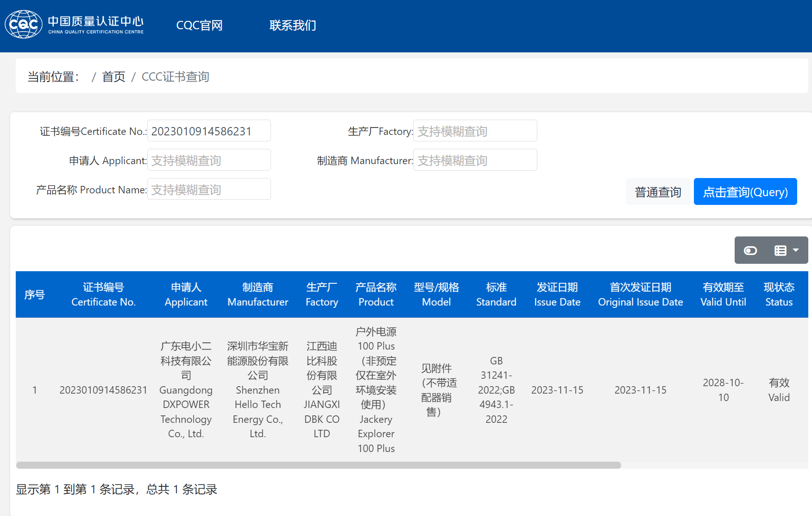Go to 首页 breadcrumb link
Screen dimensions: 812x516
pos(113,76)
